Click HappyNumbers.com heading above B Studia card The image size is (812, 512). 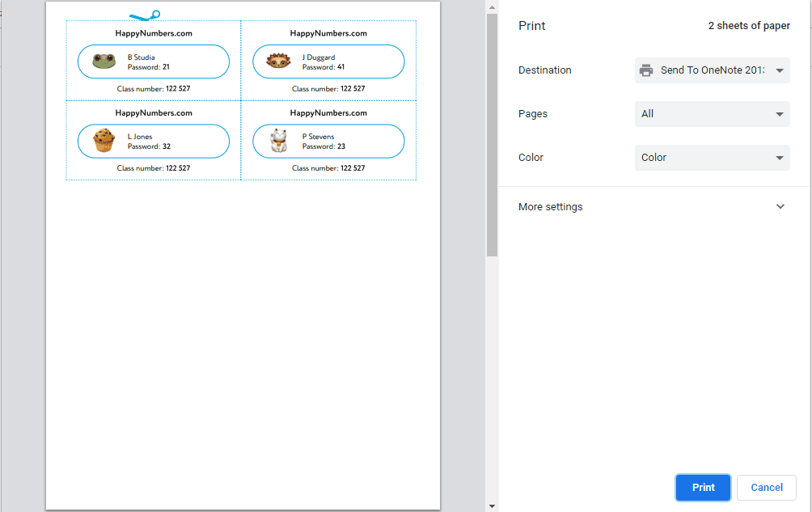pos(154,34)
